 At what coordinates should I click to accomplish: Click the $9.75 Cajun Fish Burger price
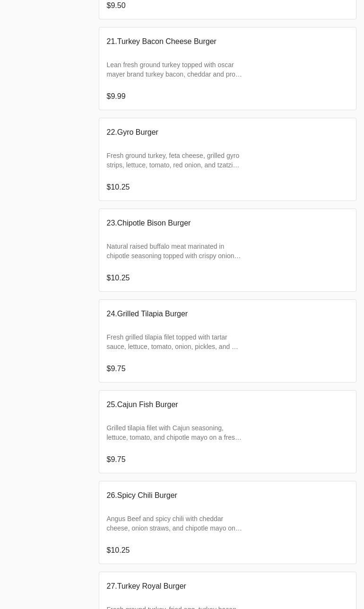(116, 460)
